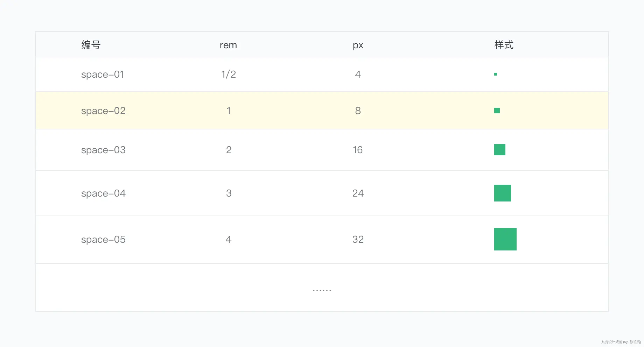This screenshot has width=644, height=347.
Task: Click the rem value 1/2
Action: click(x=229, y=74)
